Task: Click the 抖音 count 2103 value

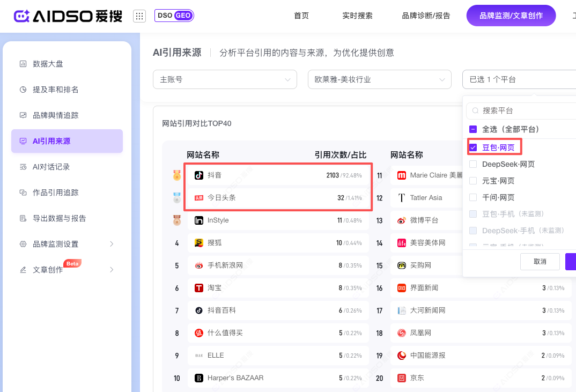Action: tap(333, 175)
